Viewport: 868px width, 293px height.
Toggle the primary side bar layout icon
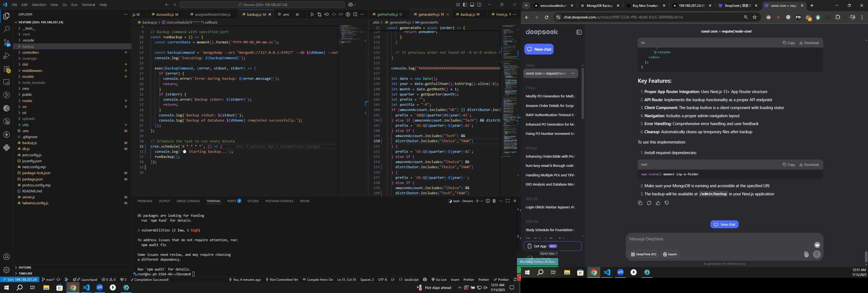click(x=465, y=5)
